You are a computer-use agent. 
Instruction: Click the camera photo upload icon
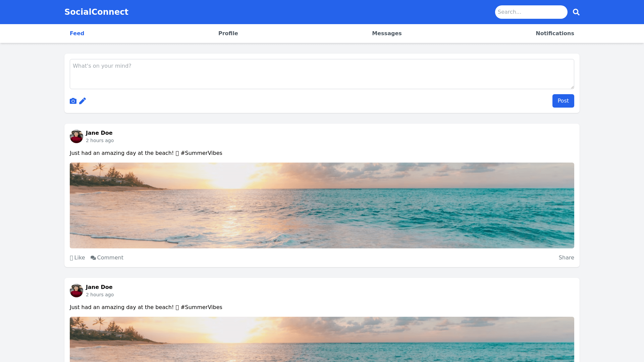[x=73, y=101]
